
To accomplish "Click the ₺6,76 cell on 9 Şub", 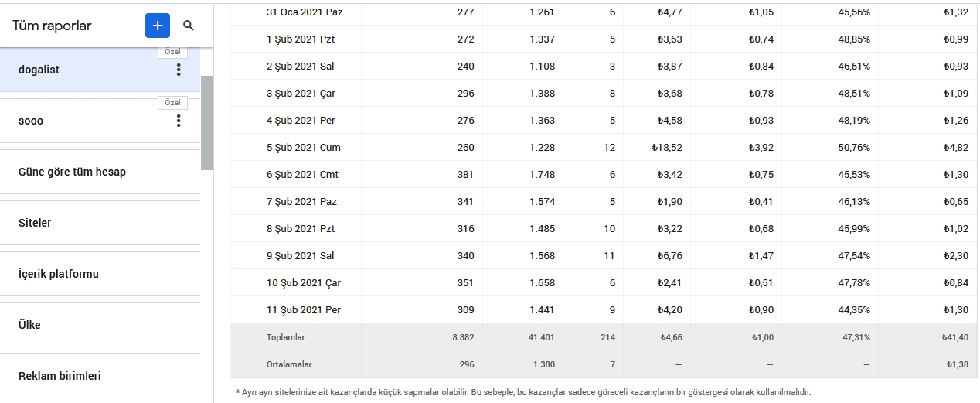I will point(669,256).
